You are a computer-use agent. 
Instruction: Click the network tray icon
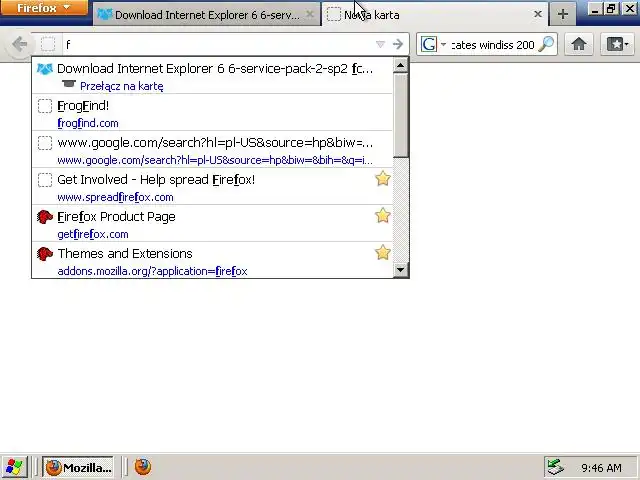[x=556, y=467]
